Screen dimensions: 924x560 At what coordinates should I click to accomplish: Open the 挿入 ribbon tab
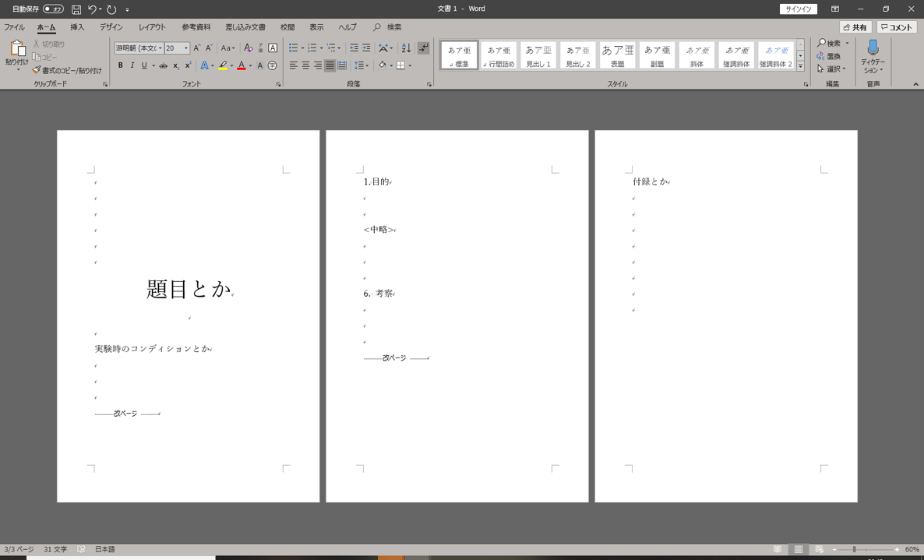tap(77, 27)
